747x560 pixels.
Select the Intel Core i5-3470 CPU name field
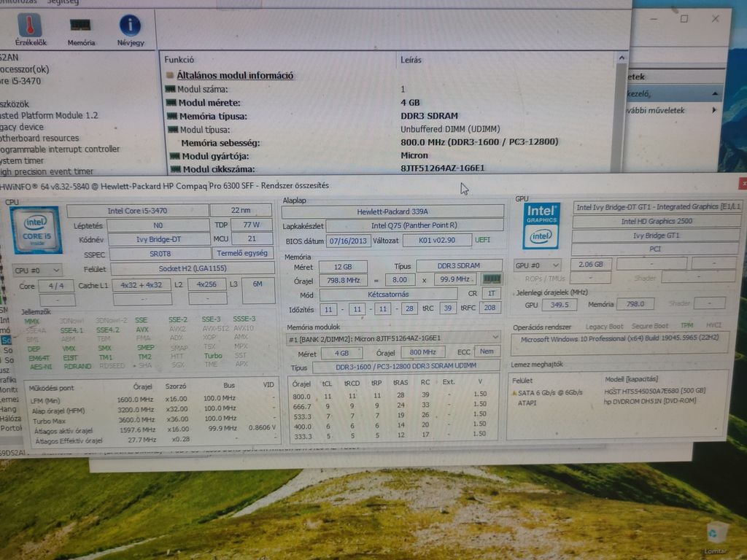pyautogui.click(x=137, y=211)
